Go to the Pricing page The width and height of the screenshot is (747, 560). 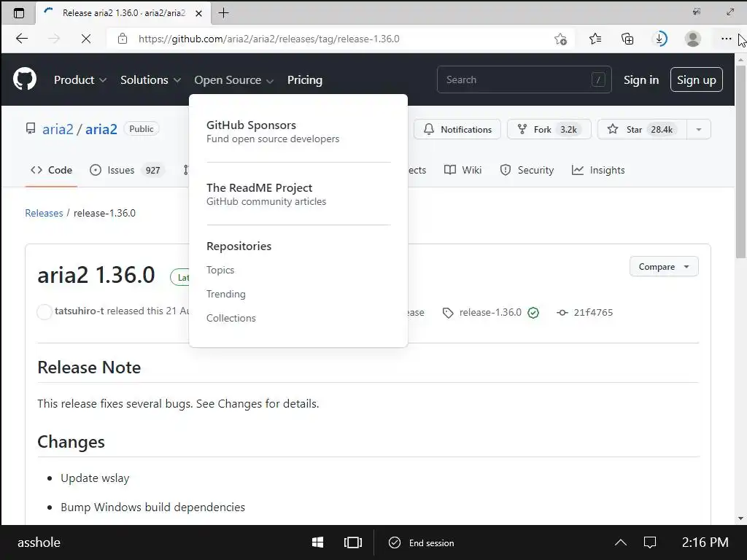pos(305,80)
